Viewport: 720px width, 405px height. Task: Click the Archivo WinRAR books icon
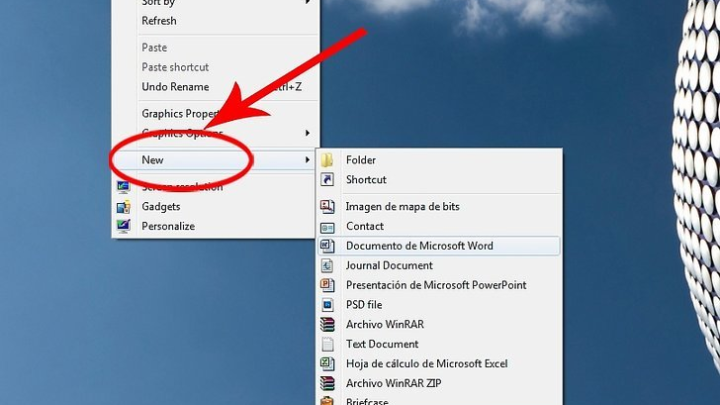[x=327, y=325]
